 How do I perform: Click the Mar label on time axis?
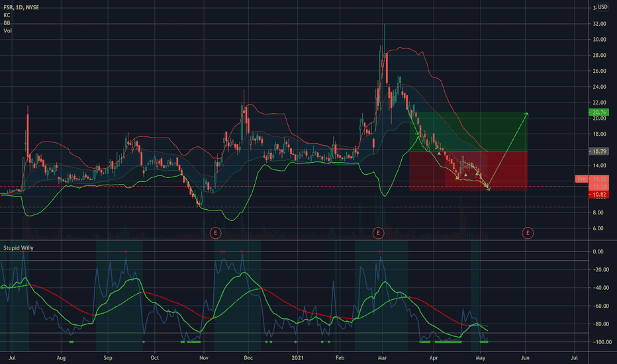click(x=382, y=357)
